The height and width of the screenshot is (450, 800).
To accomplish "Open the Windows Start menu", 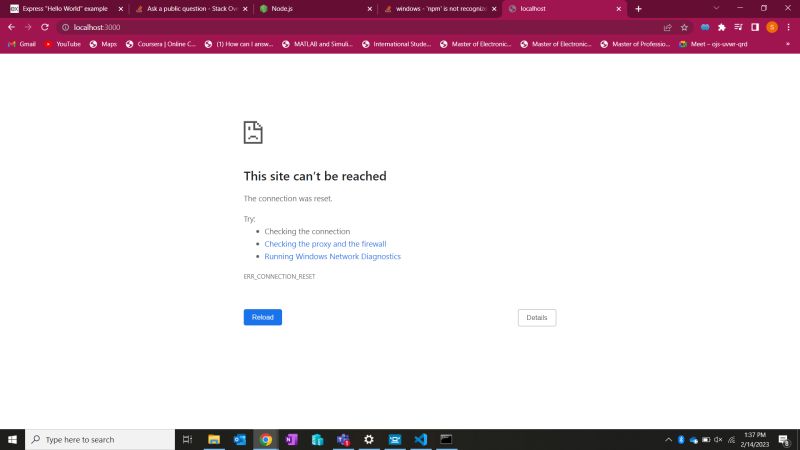I will click(12, 439).
